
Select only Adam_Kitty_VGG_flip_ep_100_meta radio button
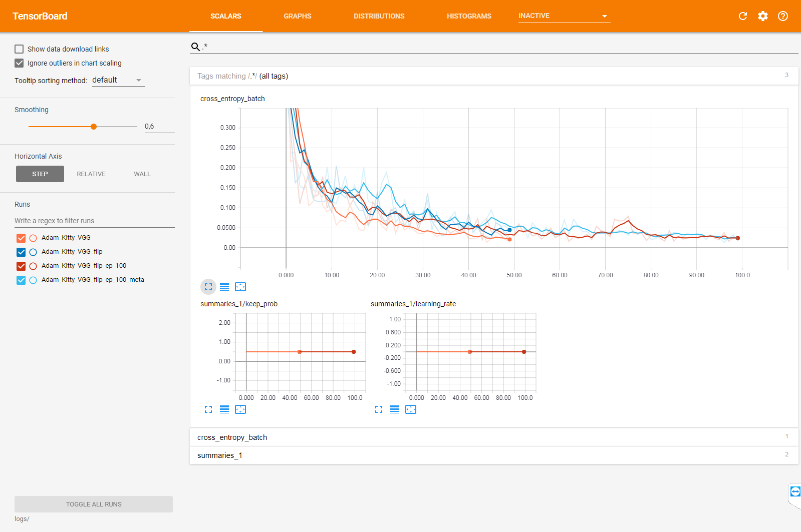pyautogui.click(x=33, y=280)
